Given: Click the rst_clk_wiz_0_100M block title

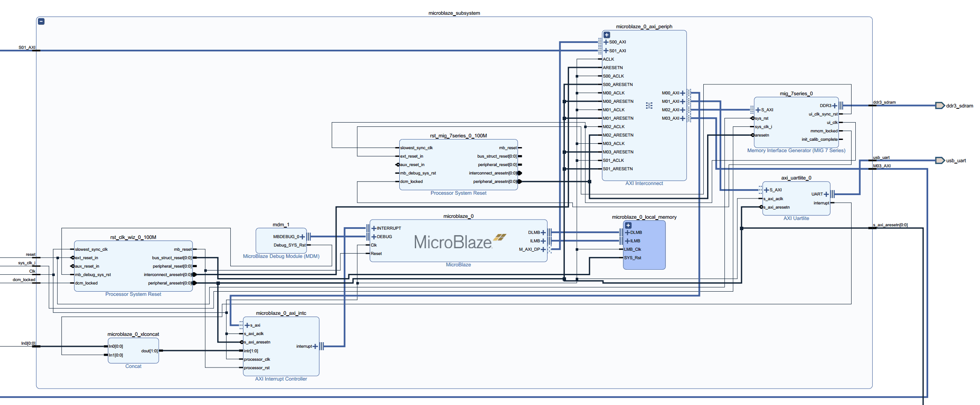Looking at the screenshot, I should pos(133,237).
